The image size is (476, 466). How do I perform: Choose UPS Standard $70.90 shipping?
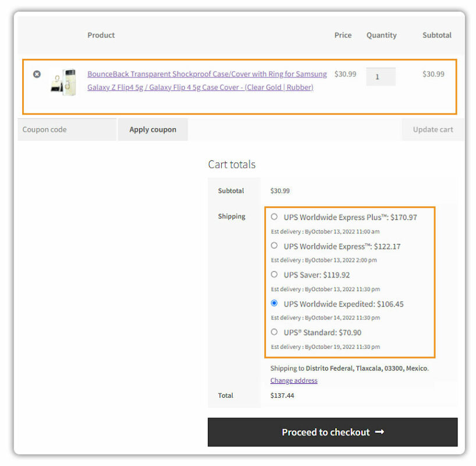click(274, 332)
